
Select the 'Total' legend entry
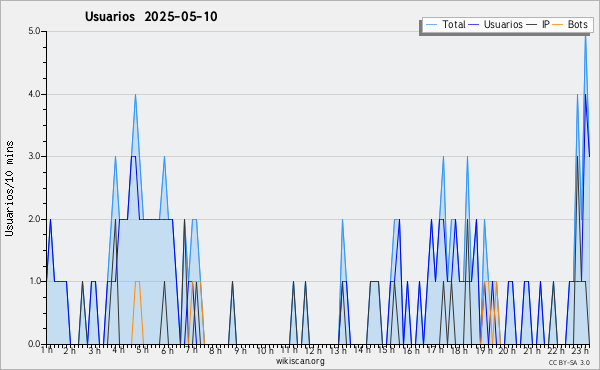(445, 24)
